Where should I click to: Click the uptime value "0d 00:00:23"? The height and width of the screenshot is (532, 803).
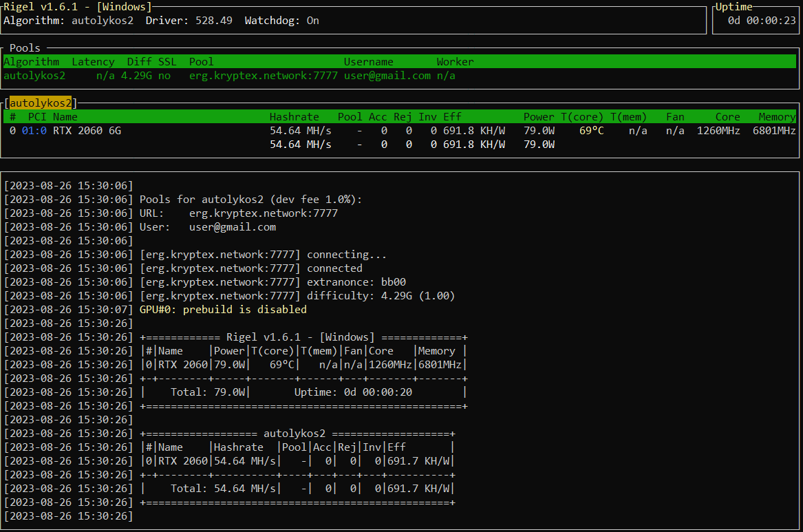pos(762,21)
